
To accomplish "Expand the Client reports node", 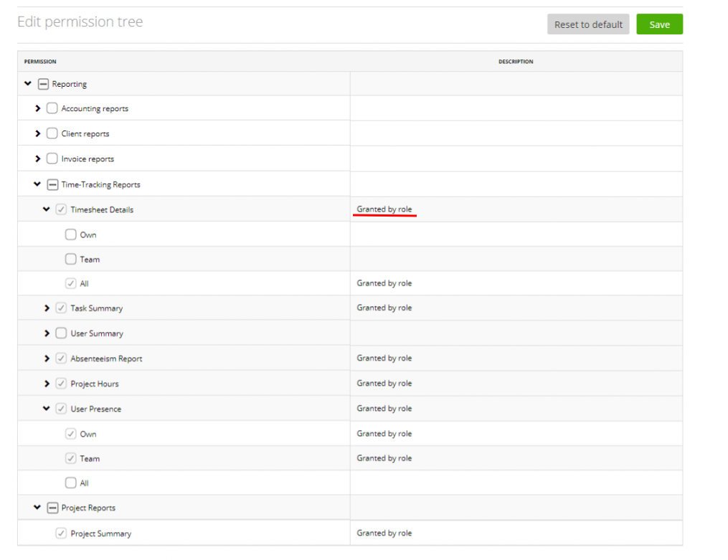I will [37, 133].
